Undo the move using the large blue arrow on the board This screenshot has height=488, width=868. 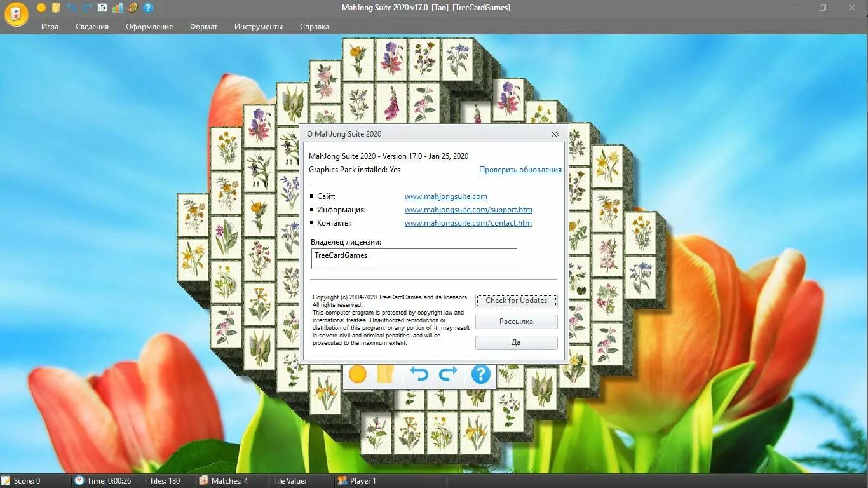tap(419, 374)
